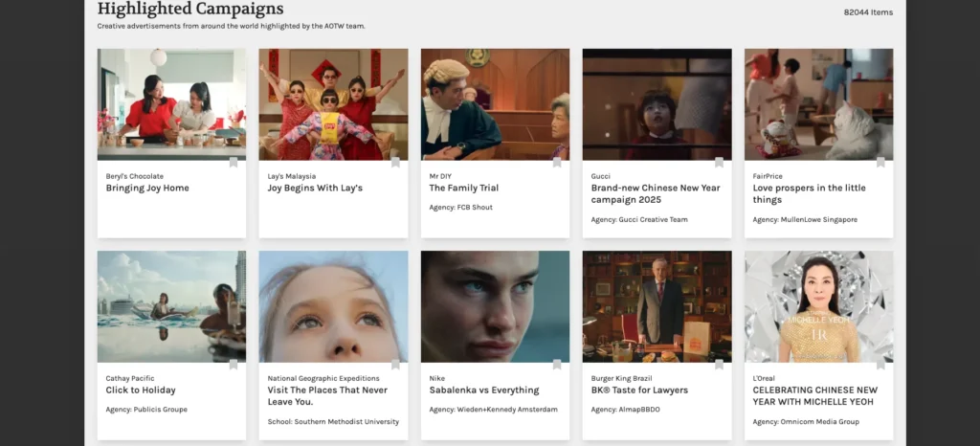Open Joy Begins With Lay's title link
The image size is (980, 446).
tap(315, 189)
